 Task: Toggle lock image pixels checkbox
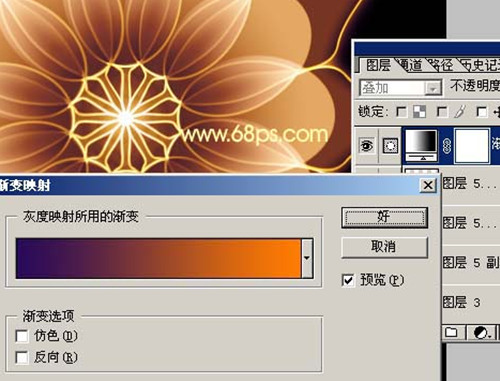click(442, 112)
